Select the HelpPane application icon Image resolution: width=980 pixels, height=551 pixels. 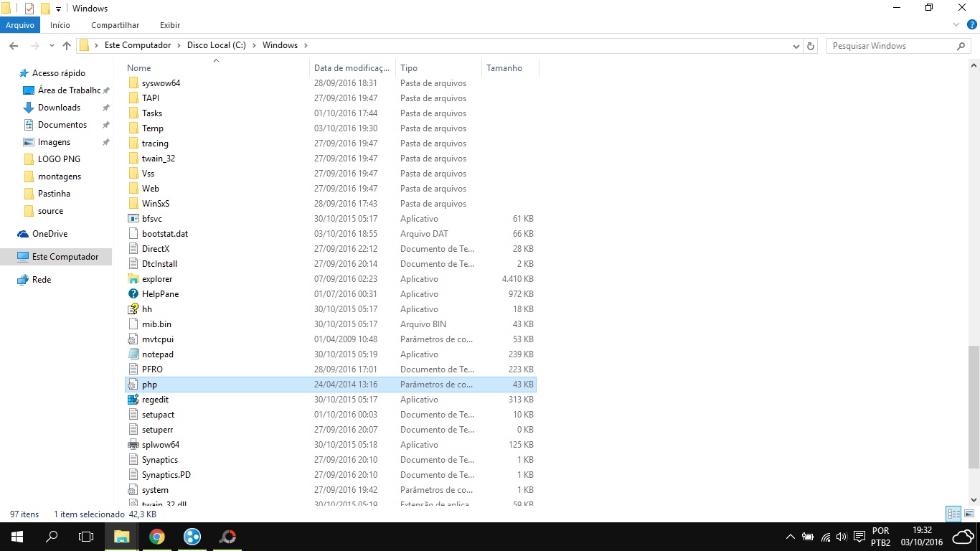[133, 294]
